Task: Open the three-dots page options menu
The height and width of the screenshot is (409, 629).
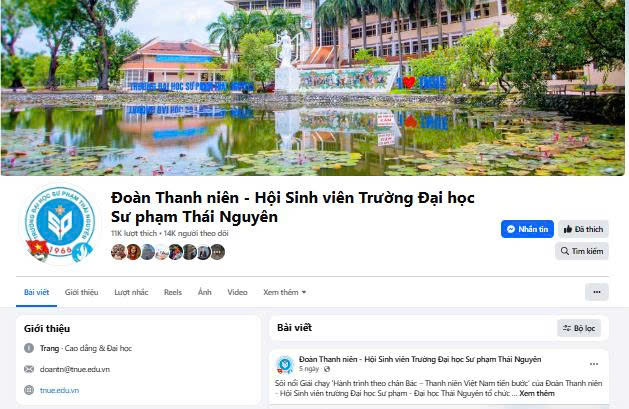Action: click(x=597, y=292)
